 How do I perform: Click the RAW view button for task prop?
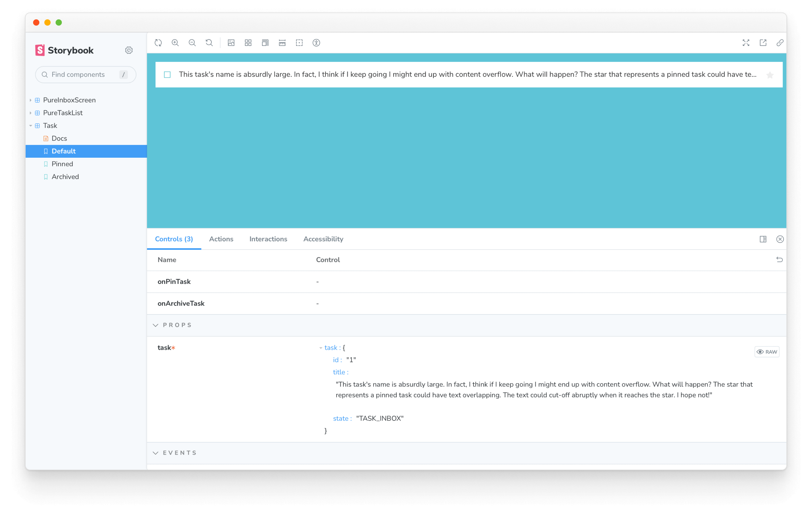tap(767, 351)
